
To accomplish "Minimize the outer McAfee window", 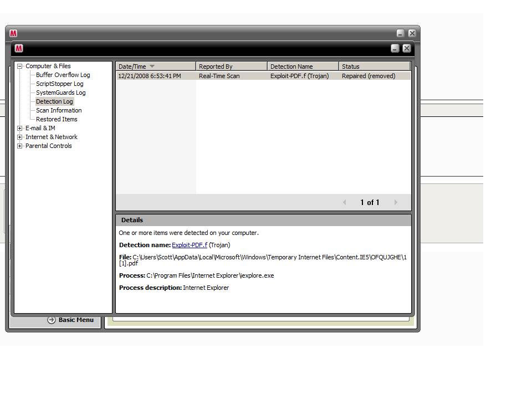I will [x=400, y=33].
